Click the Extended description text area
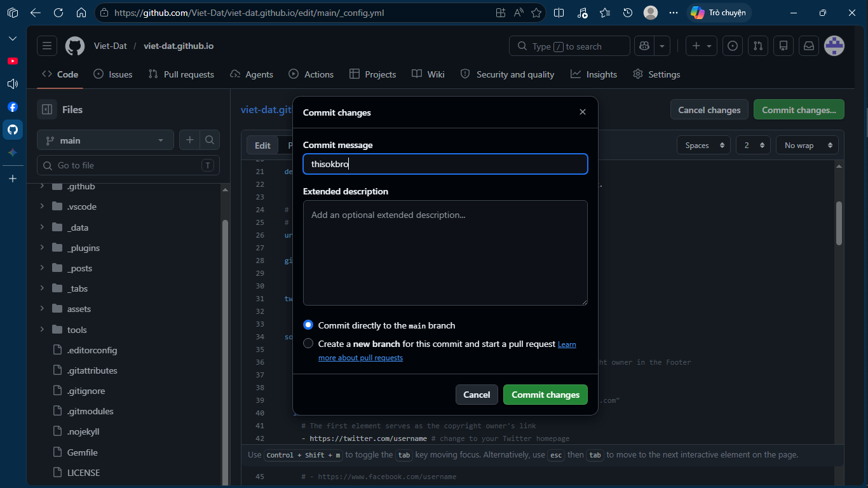This screenshot has width=868, height=488. (x=445, y=253)
